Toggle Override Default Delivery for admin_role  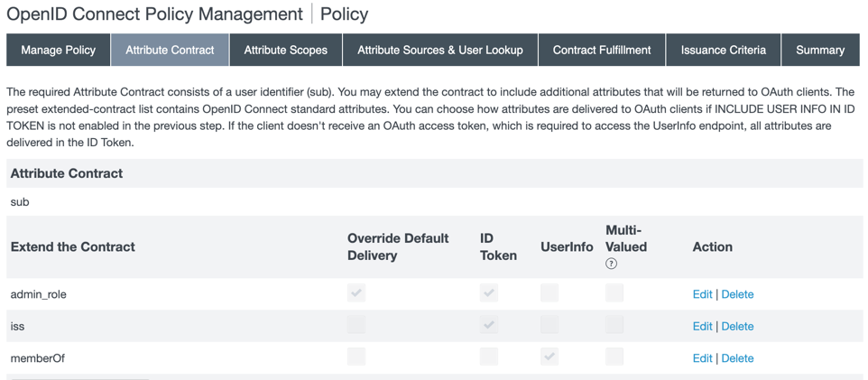356,293
